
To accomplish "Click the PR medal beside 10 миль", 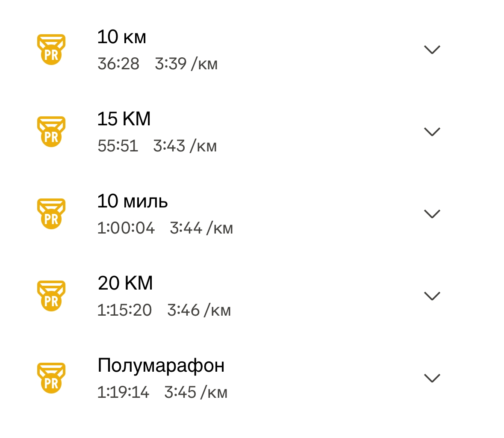I will tap(51, 214).
